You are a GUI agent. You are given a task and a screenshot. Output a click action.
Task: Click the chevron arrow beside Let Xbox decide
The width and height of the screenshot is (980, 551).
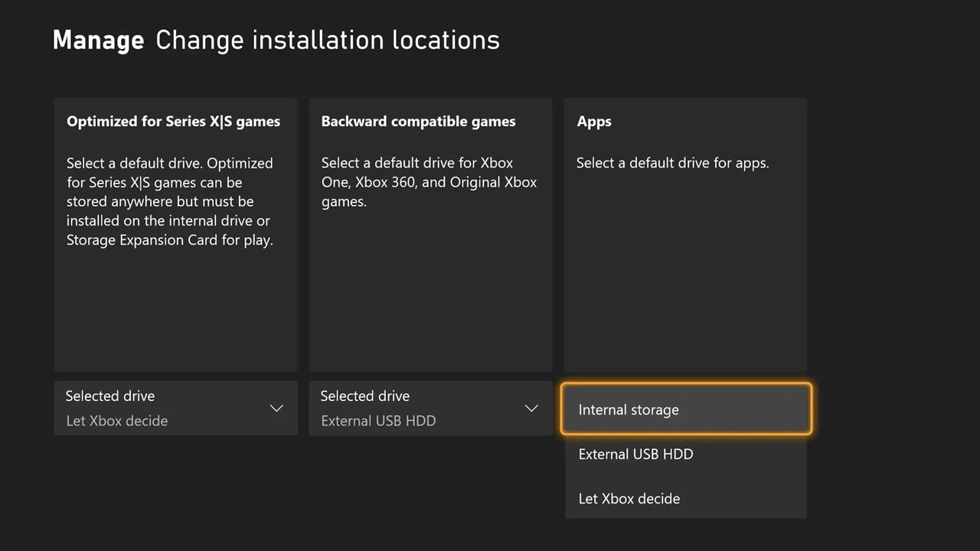276,409
